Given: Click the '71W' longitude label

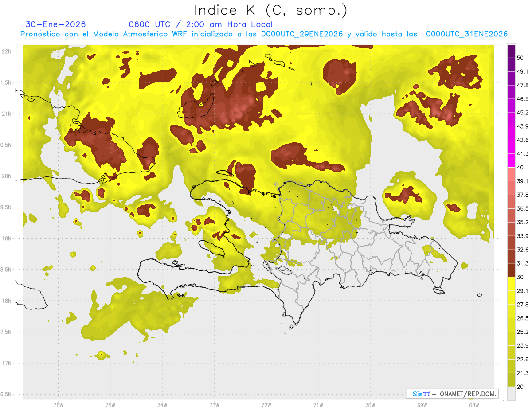Looking at the screenshot, I should [x=318, y=405].
